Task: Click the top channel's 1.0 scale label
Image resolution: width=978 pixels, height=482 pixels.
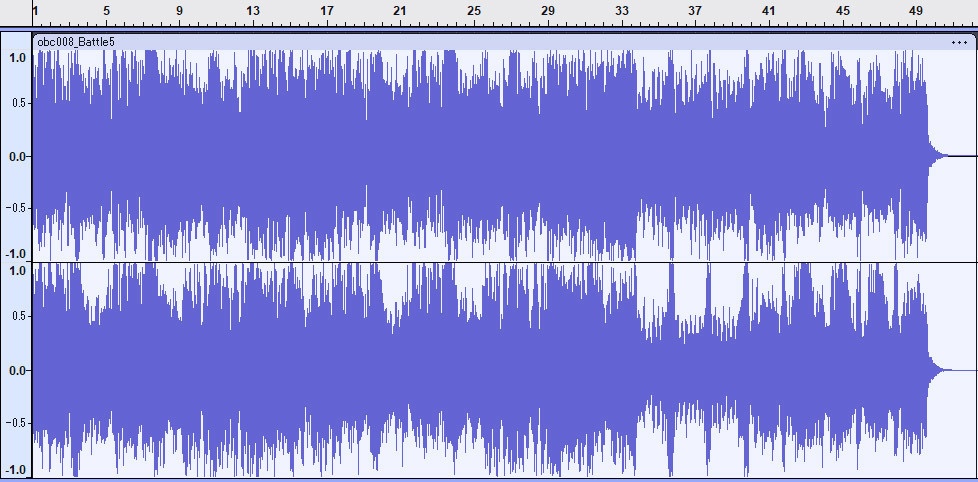Action: (x=18, y=57)
